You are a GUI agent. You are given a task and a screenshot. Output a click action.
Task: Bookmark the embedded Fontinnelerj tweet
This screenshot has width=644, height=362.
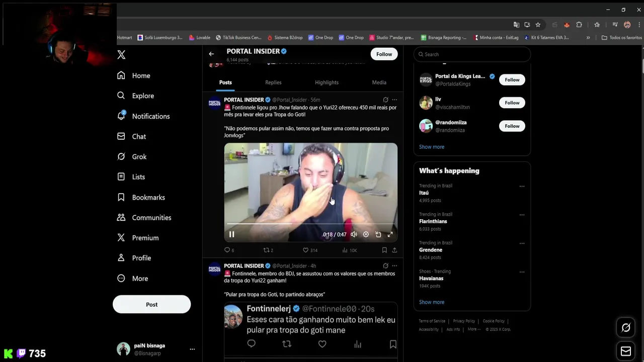pos(393,344)
